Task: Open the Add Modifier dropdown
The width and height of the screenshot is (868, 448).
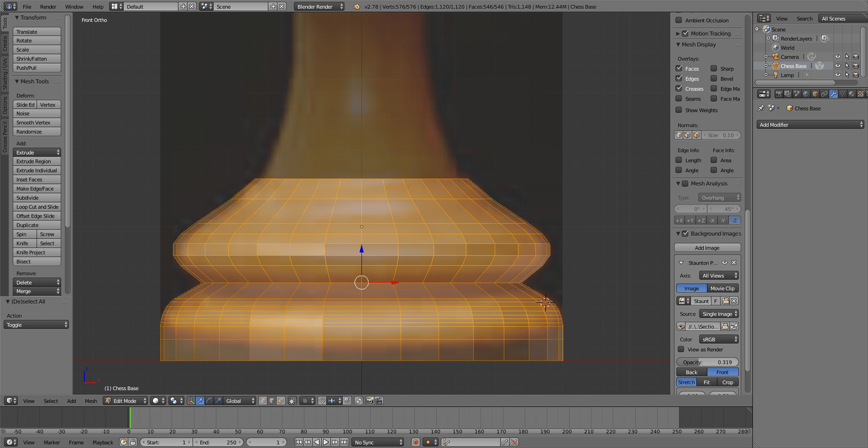Action: coord(811,125)
